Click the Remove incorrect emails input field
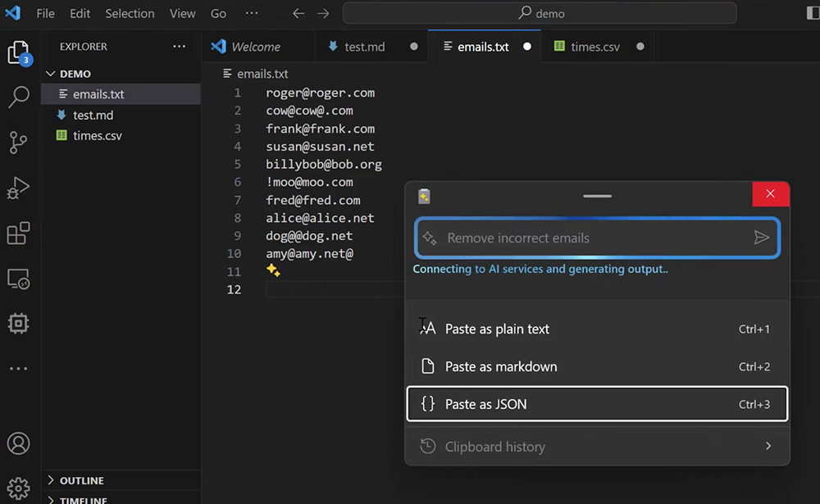This screenshot has width=820, height=504. (597, 238)
